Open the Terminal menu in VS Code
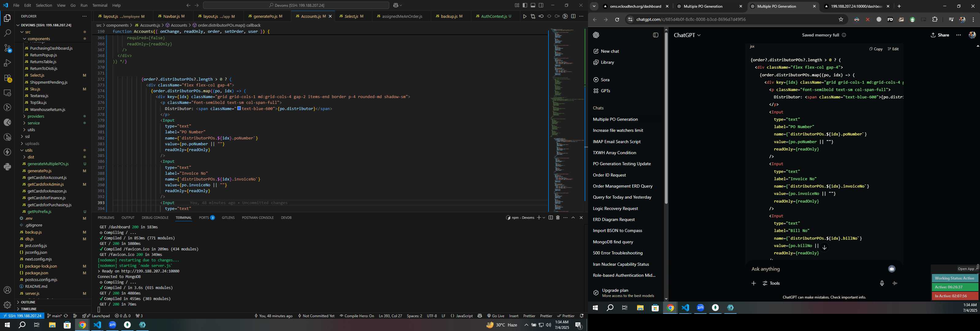 coord(100,5)
